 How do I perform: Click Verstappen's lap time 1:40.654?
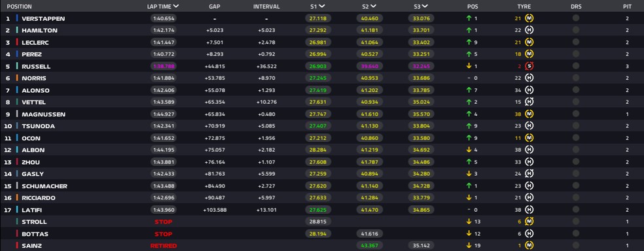(164, 18)
